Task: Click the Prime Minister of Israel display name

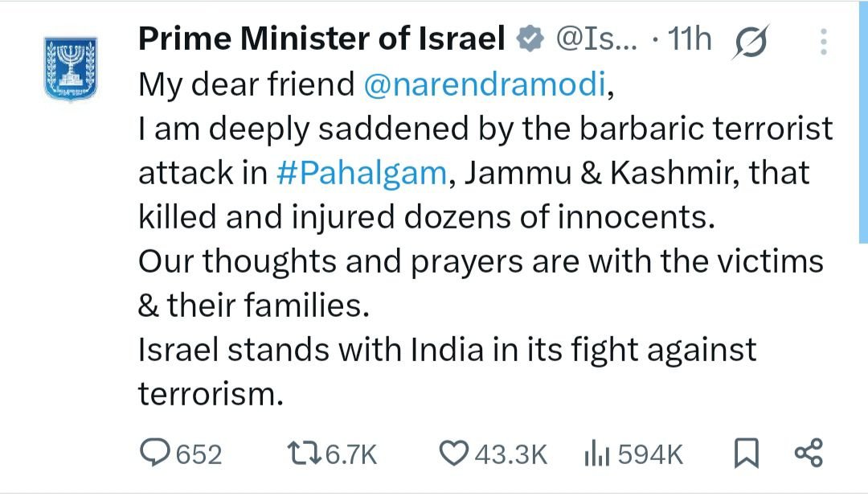Action: [x=321, y=39]
